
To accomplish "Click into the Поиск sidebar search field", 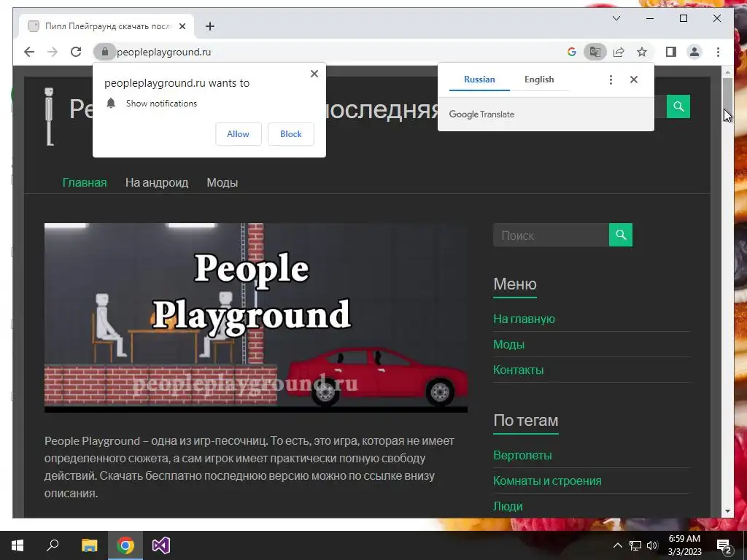I will click(x=551, y=235).
